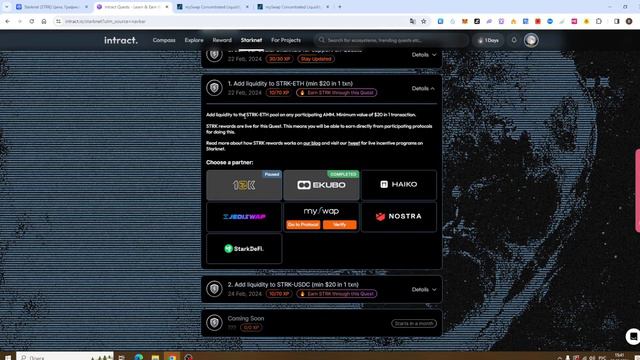This screenshot has width=640, height=360.
Task: Switch to the Intract Quests browser tab
Action: 133,7
